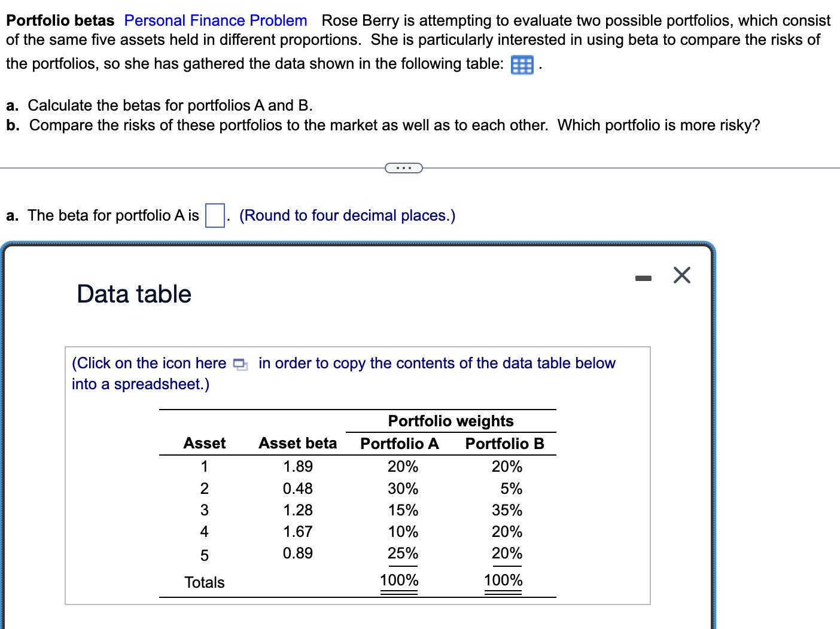Image resolution: width=840 pixels, height=629 pixels.
Task: Select the small copy icon beside 'Click on the icon here'
Action: tap(239, 364)
